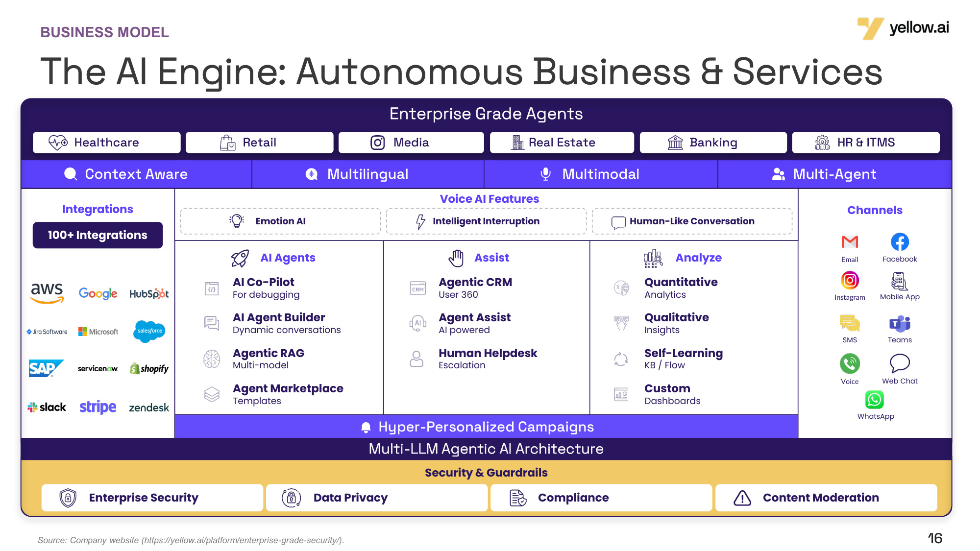Click the Hyper-Personalized Campaigns bar

[486, 427]
